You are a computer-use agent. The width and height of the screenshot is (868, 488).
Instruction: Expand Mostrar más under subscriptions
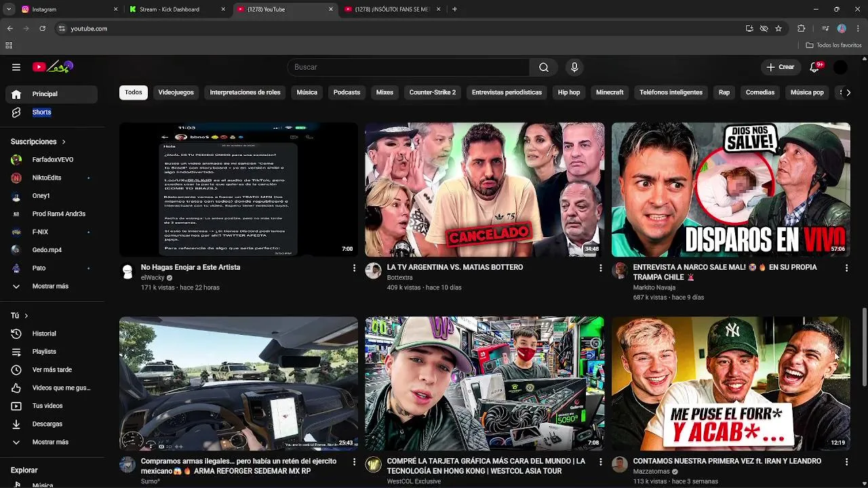pos(52,286)
